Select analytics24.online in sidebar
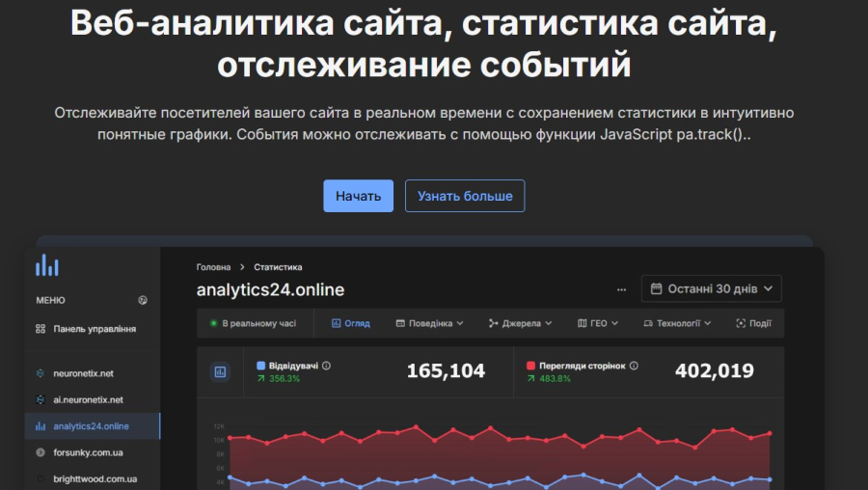The height and width of the screenshot is (490, 868). pos(93,426)
